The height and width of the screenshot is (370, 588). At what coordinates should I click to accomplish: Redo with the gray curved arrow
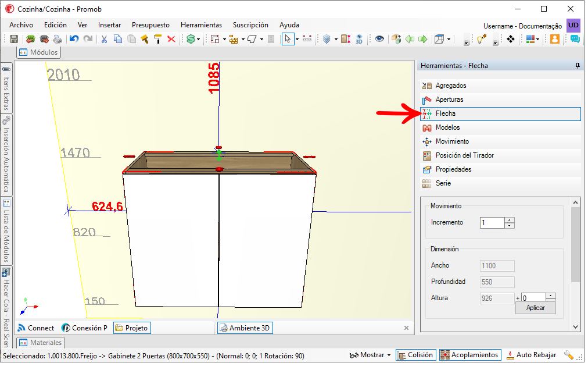88,39
